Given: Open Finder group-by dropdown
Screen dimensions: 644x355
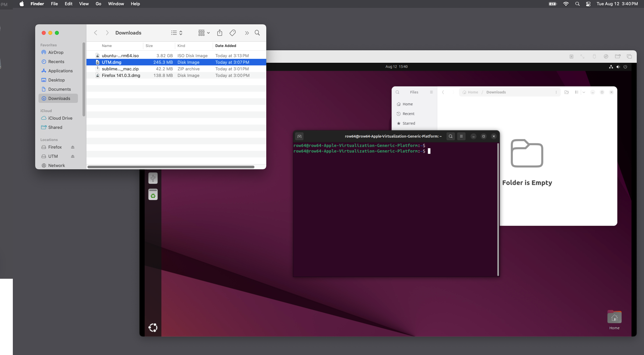Looking at the screenshot, I should [204, 33].
